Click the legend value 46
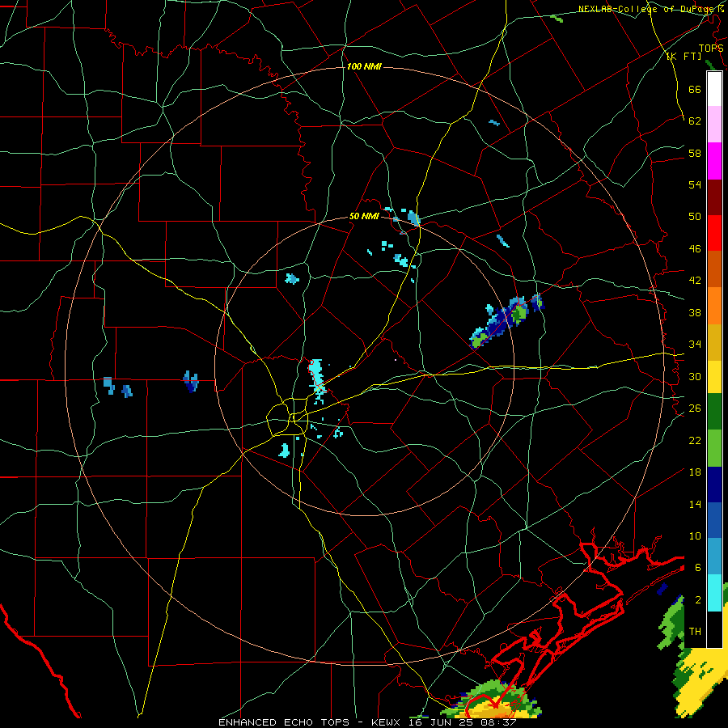 coord(695,249)
